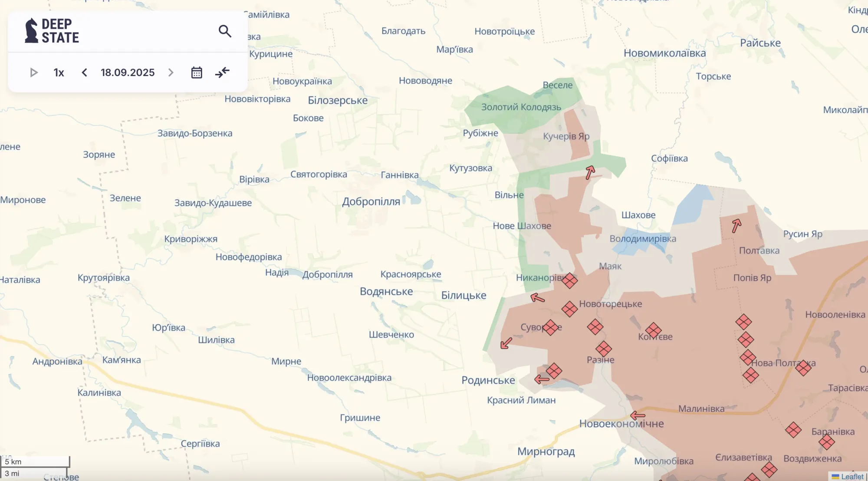Open the Leaflet attribution link

tap(852, 476)
